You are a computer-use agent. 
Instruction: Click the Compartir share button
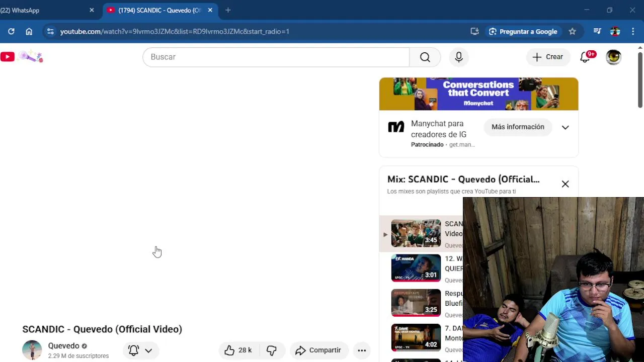318,350
